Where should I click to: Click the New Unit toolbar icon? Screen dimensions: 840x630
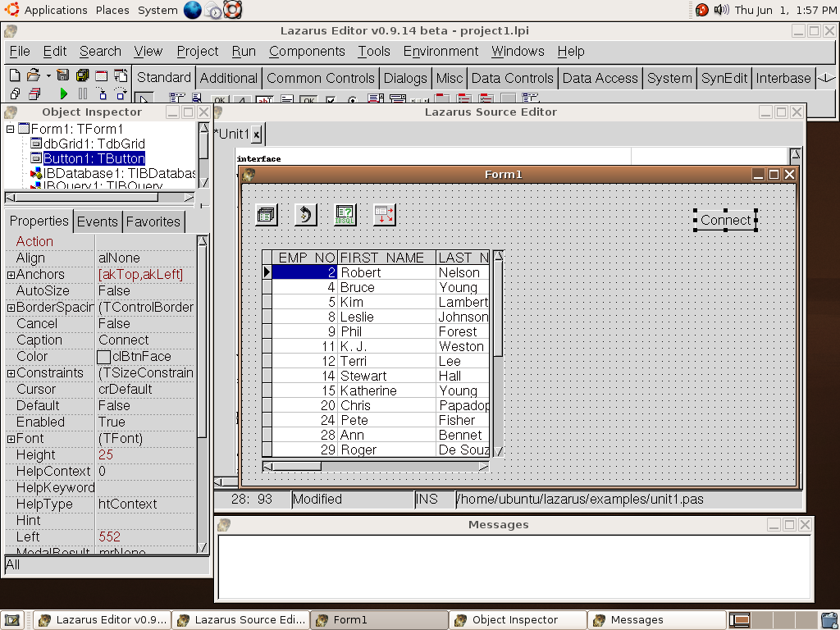tap(15, 75)
